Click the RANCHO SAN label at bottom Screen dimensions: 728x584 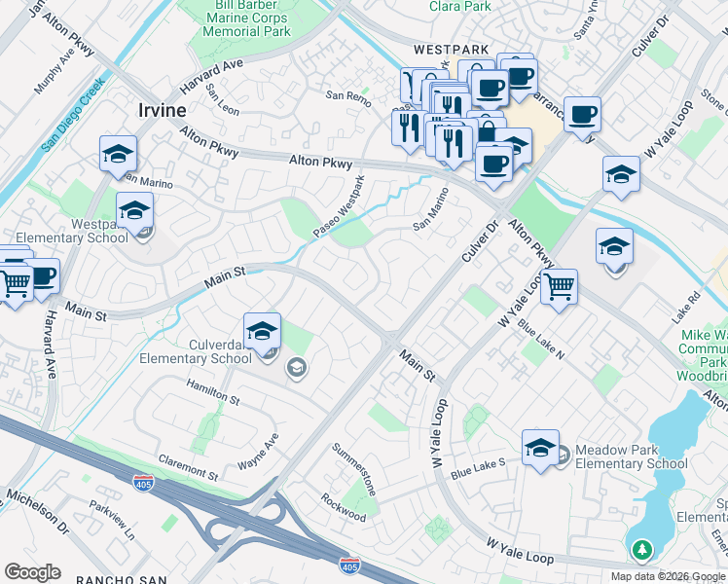point(122,579)
